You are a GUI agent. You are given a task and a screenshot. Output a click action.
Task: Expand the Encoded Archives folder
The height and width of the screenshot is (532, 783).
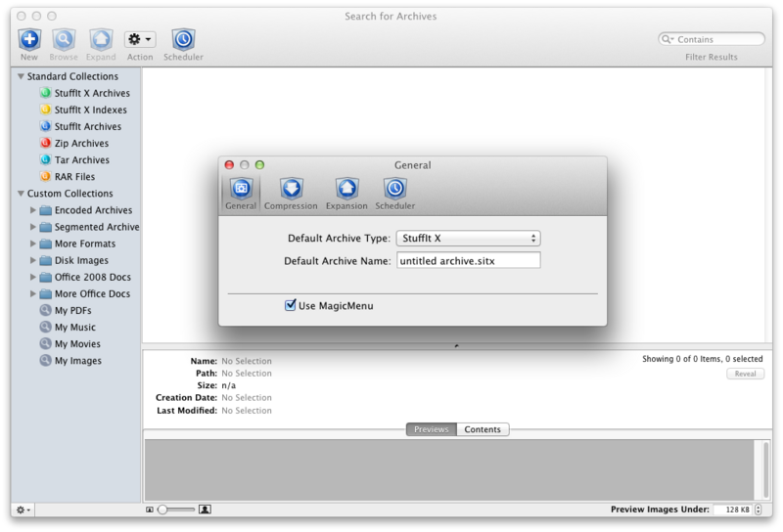(33, 210)
